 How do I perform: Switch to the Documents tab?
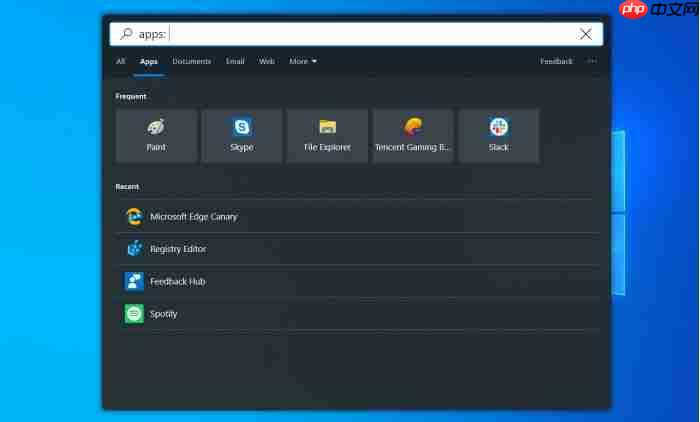pyautogui.click(x=192, y=61)
